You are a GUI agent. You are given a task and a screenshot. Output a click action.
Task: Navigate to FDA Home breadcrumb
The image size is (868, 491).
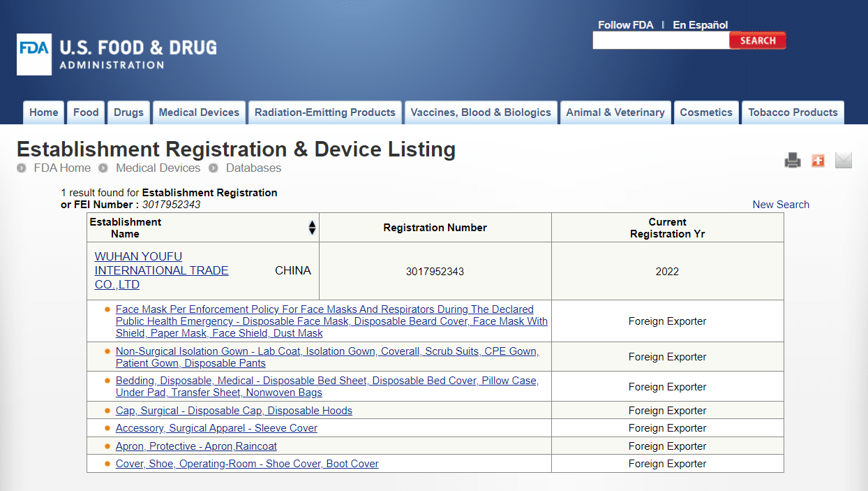tap(62, 168)
